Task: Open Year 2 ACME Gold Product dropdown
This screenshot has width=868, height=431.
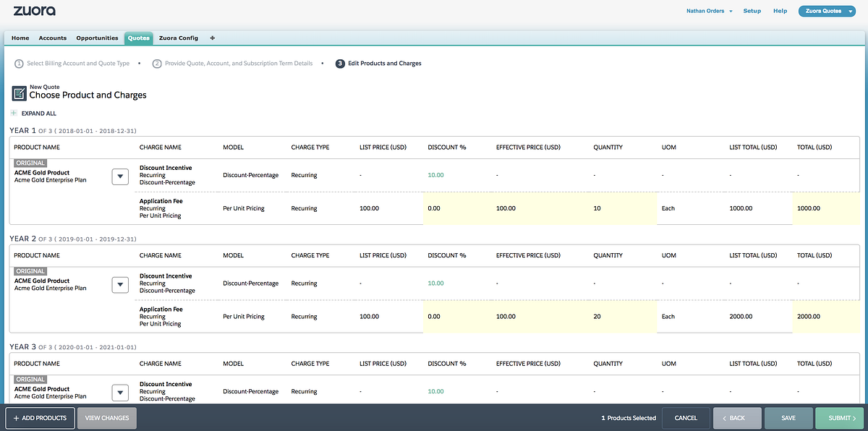Action: point(120,285)
